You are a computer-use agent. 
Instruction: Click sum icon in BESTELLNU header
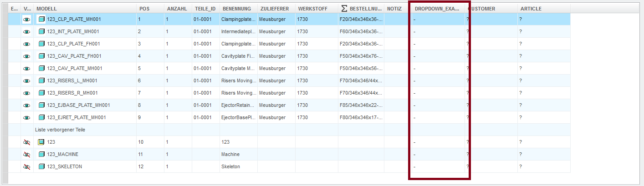(x=344, y=9)
